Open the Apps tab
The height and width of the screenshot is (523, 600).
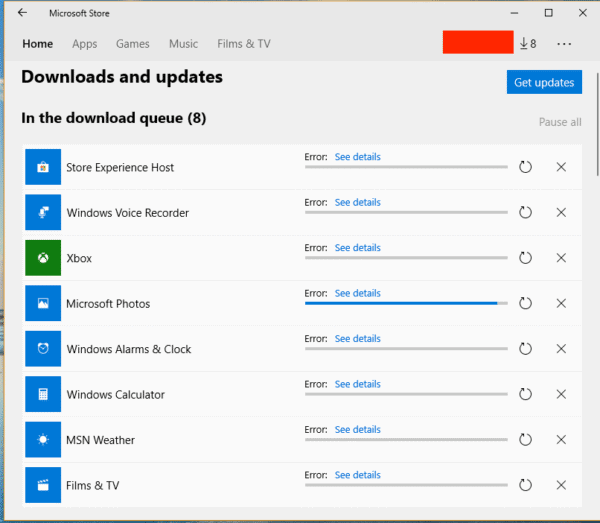click(x=85, y=44)
